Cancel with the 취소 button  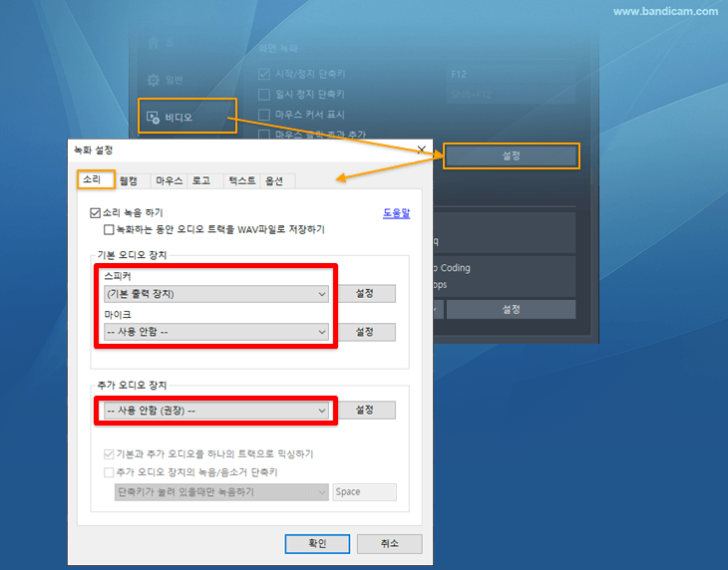click(x=390, y=543)
